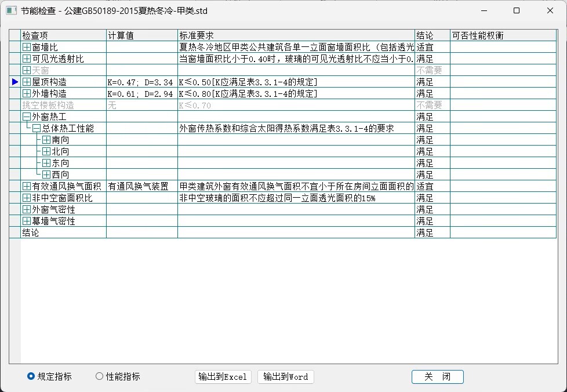The width and height of the screenshot is (567, 392).
Task: Expand the 南向 window orientation item
Action: 46,140
